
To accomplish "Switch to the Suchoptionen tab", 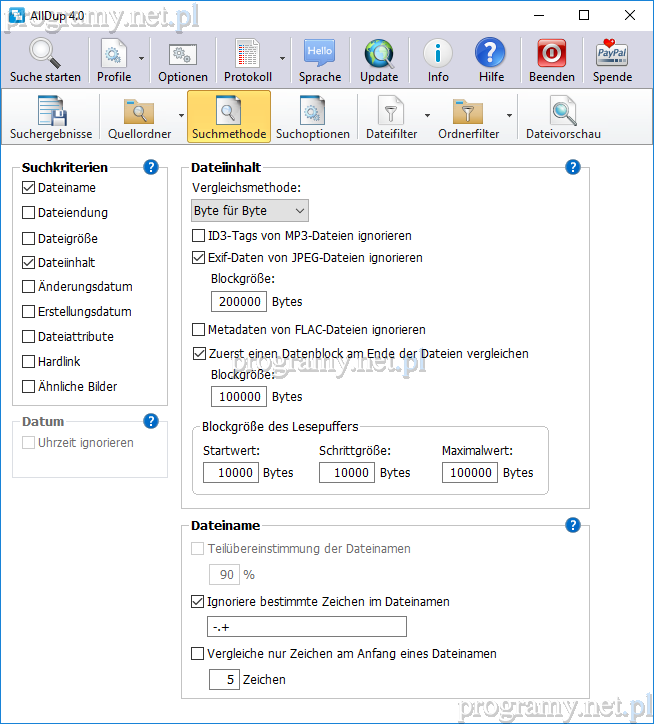I will tap(313, 115).
